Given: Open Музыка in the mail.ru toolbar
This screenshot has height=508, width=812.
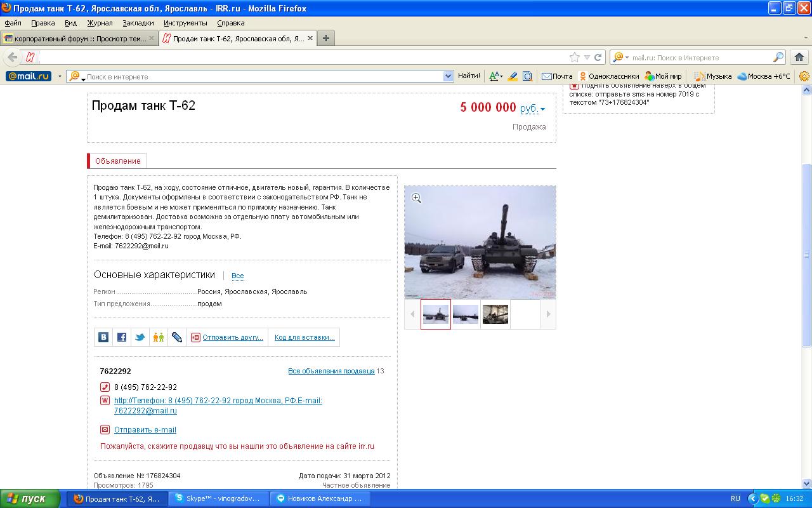Looking at the screenshot, I should pyautogui.click(x=713, y=76).
